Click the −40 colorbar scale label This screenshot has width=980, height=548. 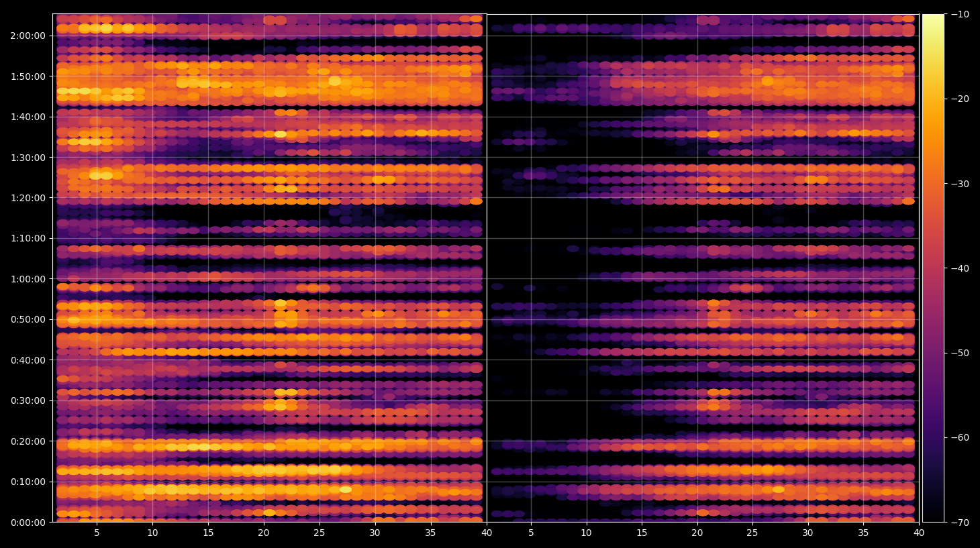coord(960,268)
